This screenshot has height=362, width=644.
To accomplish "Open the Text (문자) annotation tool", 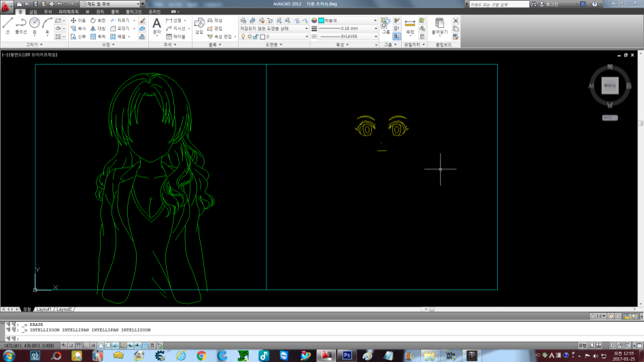I will pyautogui.click(x=156, y=26).
